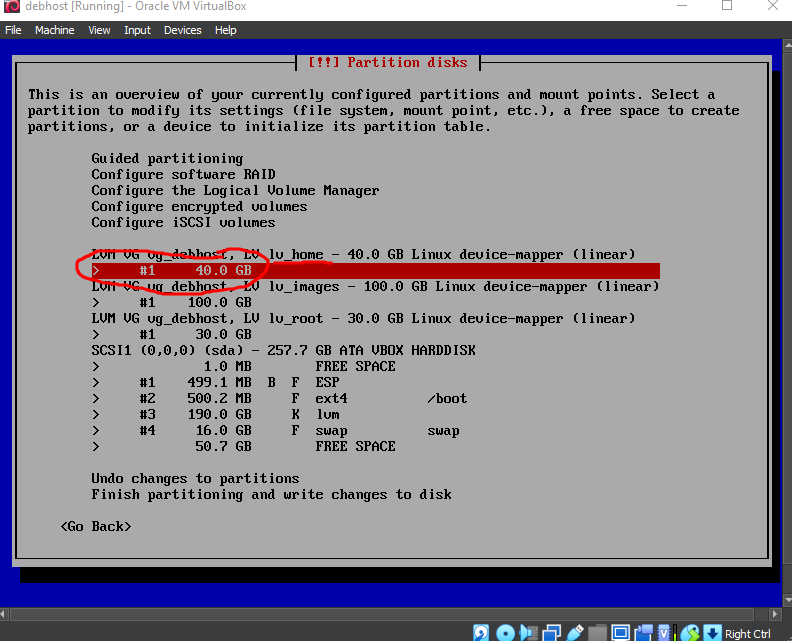
Task: Open the Machine menu
Action: [54, 30]
